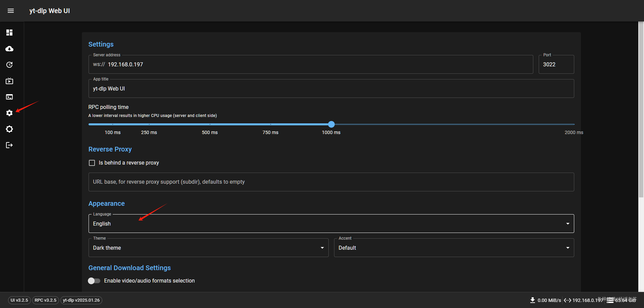This screenshot has width=644, height=308.
Task: Toggle theme with the brightness icon
Action: (9, 129)
